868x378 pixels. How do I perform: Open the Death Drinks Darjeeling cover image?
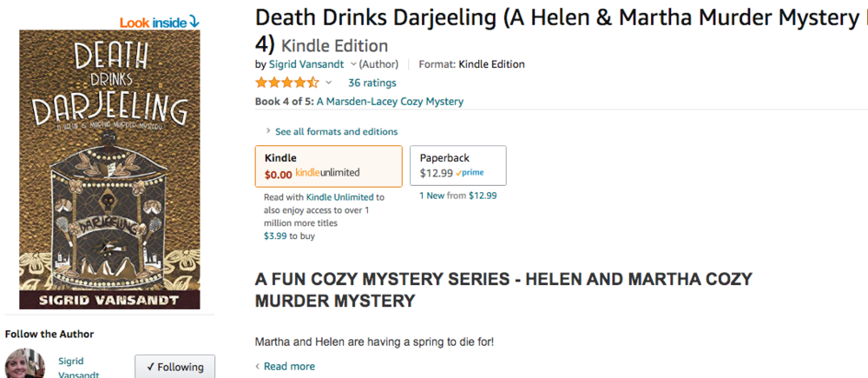(109, 169)
